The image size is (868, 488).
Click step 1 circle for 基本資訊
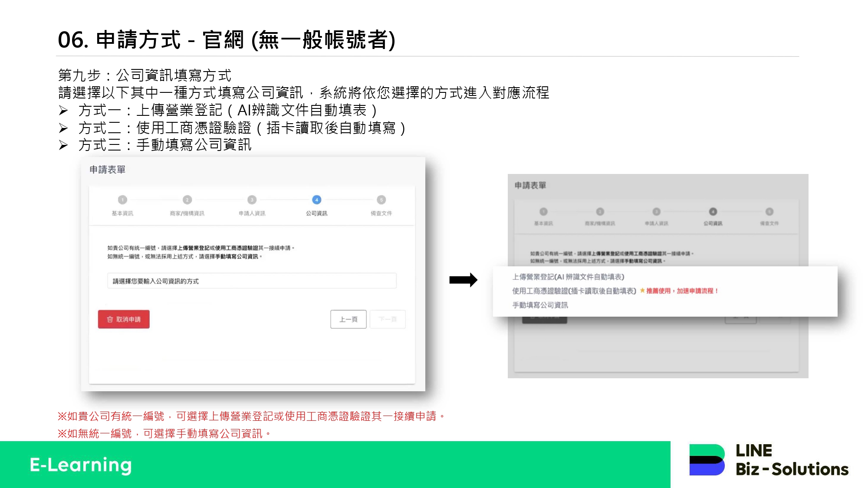[122, 200]
